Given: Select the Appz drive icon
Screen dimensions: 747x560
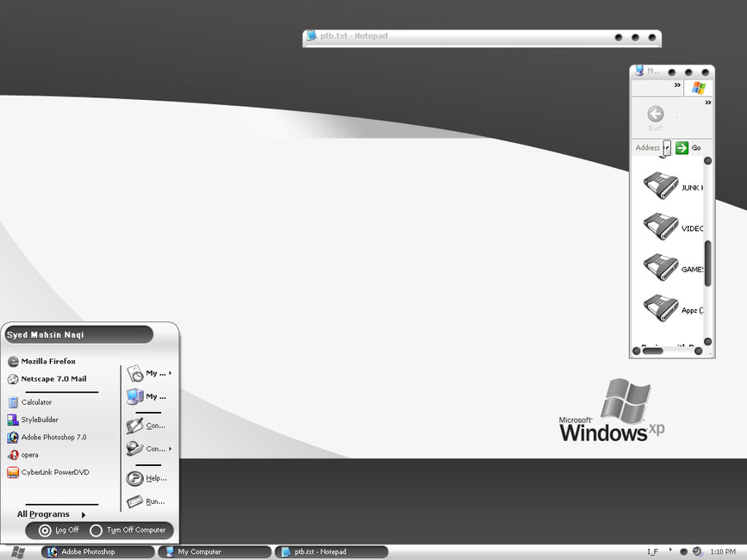Looking at the screenshot, I should point(661,308).
